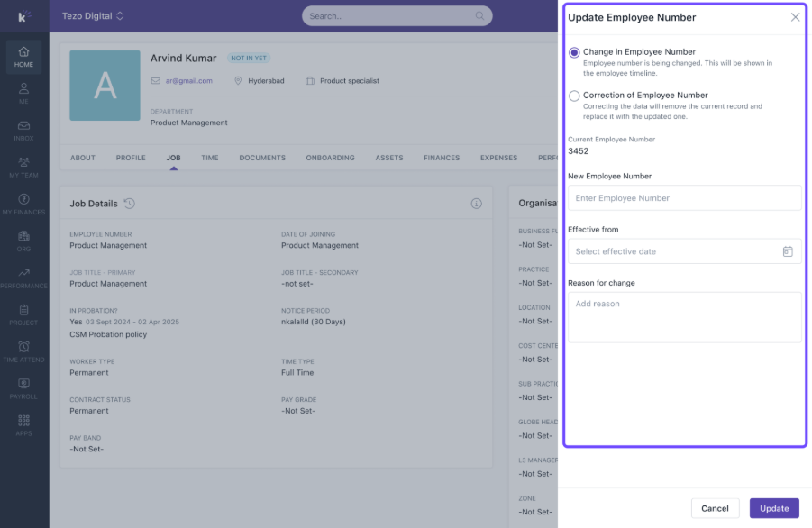Click the briefcase icon beside Product specialist
Screen dimensions: 812x528
click(310, 81)
